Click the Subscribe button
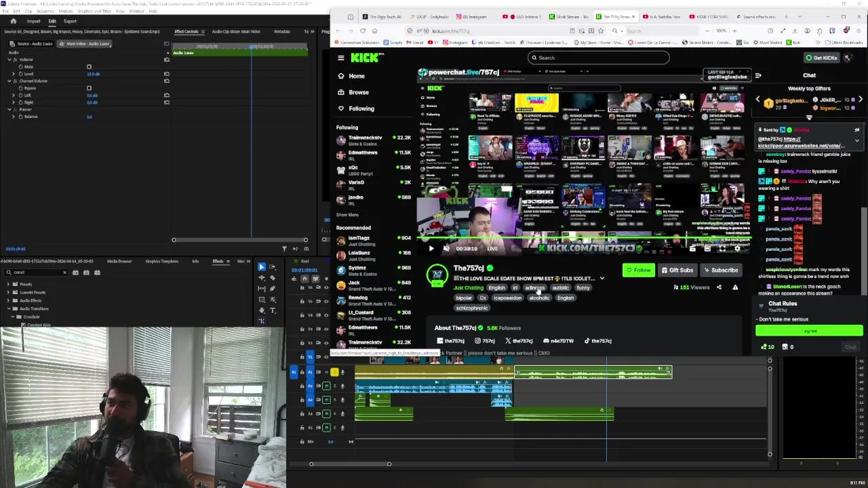The image size is (868, 488). (x=721, y=270)
